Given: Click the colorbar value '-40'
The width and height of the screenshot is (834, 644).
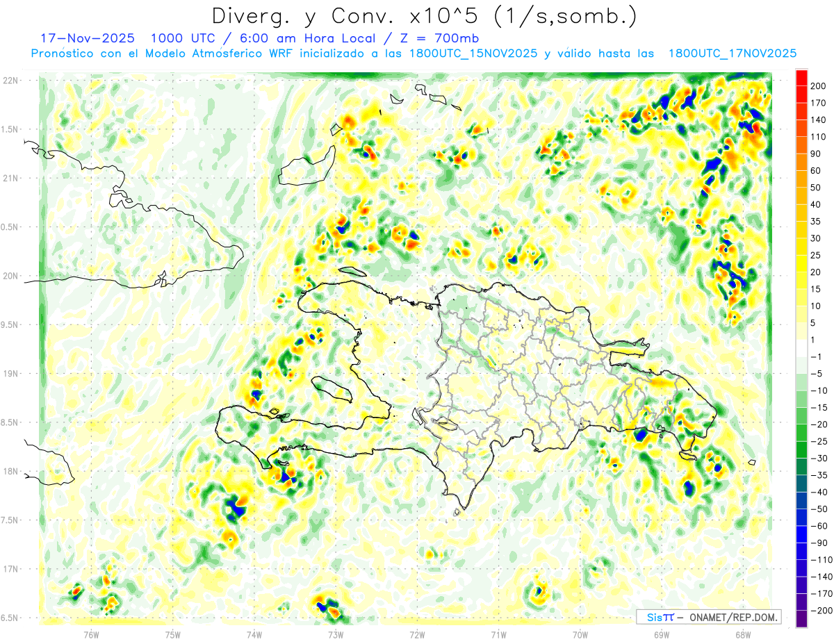Looking at the screenshot, I should (x=820, y=492).
